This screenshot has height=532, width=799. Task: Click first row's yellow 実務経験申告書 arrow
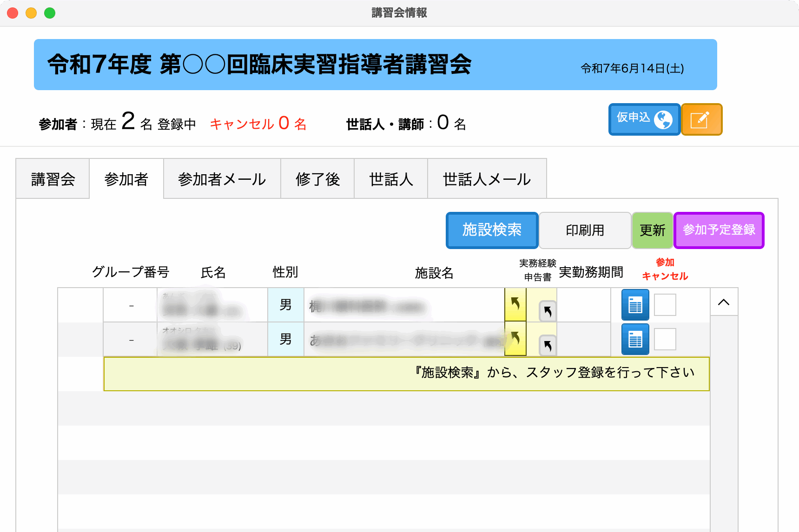(515, 304)
